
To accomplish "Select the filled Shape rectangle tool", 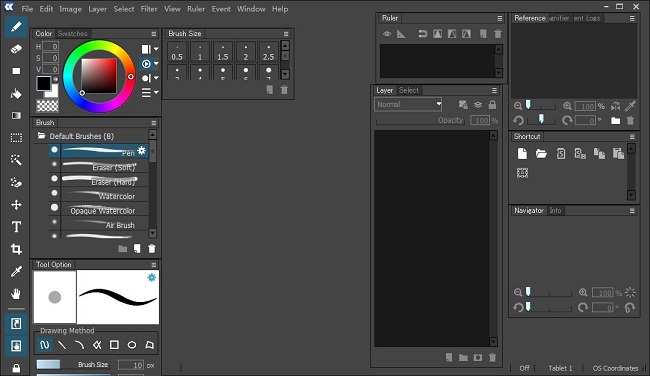I will coord(16,71).
